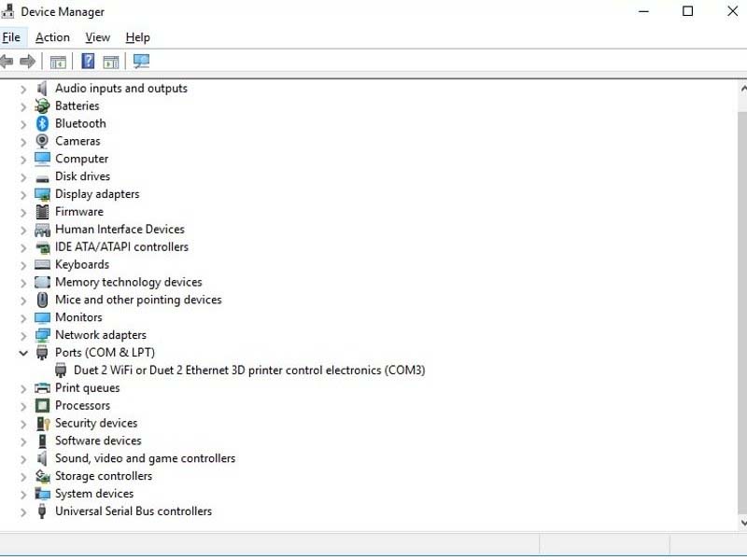747x560 pixels.
Task: Open the Action menu
Action: [52, 37]
